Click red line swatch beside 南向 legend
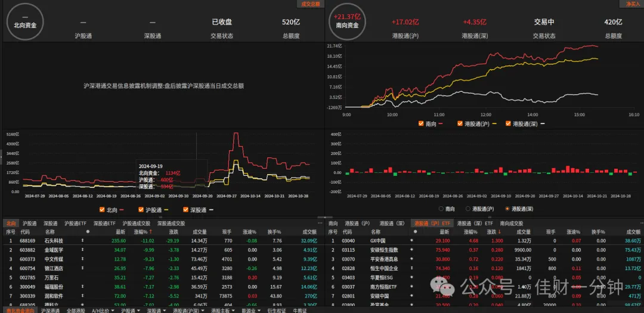The image size is (644, 313). 441,123
